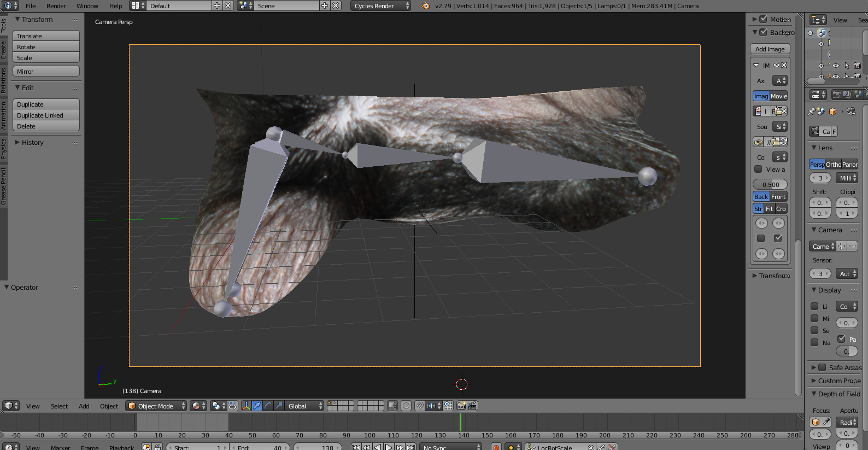Toggle the proportional editing circle icon
The height and width of the screenshot is (450, 868).
pos(406,406)
